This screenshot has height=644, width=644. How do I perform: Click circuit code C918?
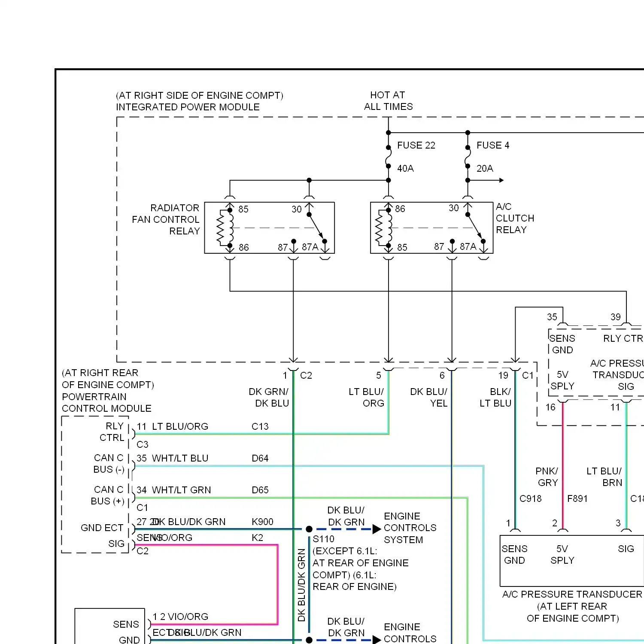pyautogui.click(x=531, y=498)
